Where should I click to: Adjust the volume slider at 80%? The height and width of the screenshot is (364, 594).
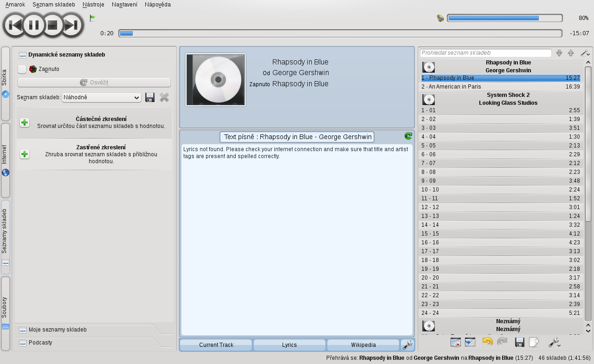tap(505, 18)
